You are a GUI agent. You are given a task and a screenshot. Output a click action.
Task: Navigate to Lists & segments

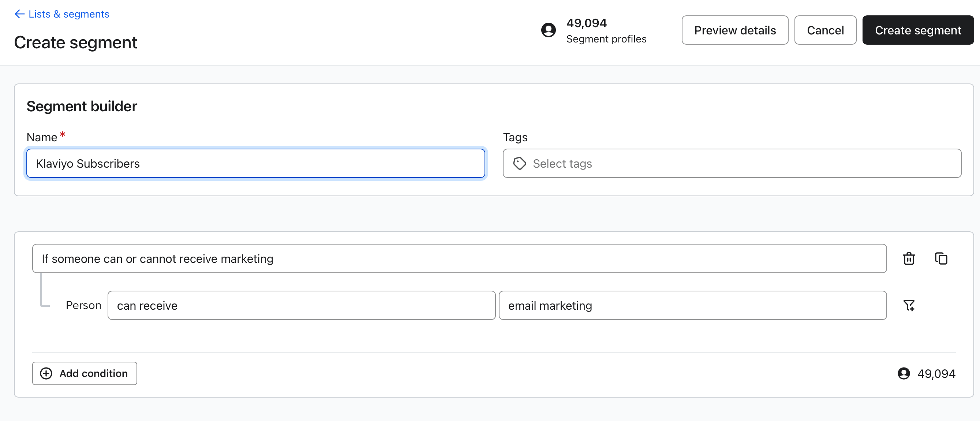pyautogui.click(x=69, y=14)
